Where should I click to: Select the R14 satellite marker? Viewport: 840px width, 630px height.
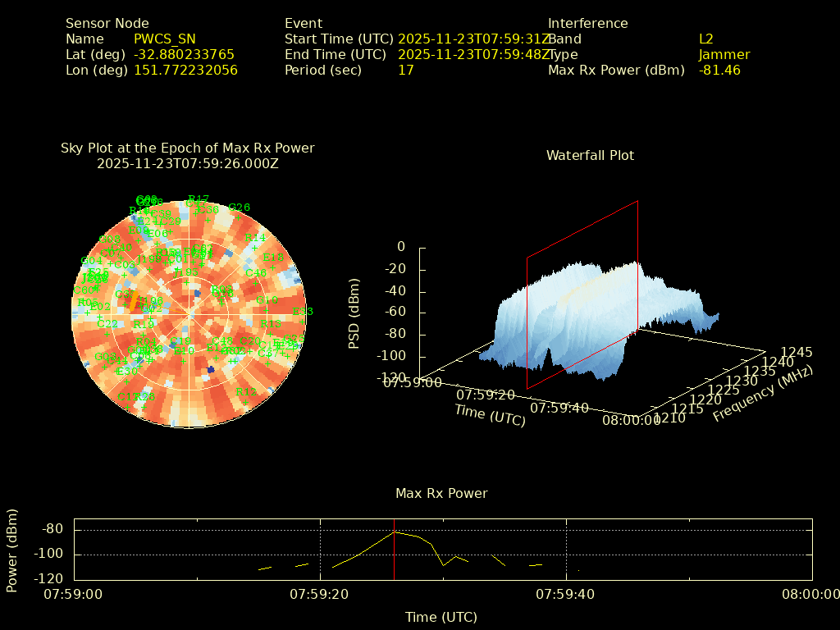coord(254,247)
